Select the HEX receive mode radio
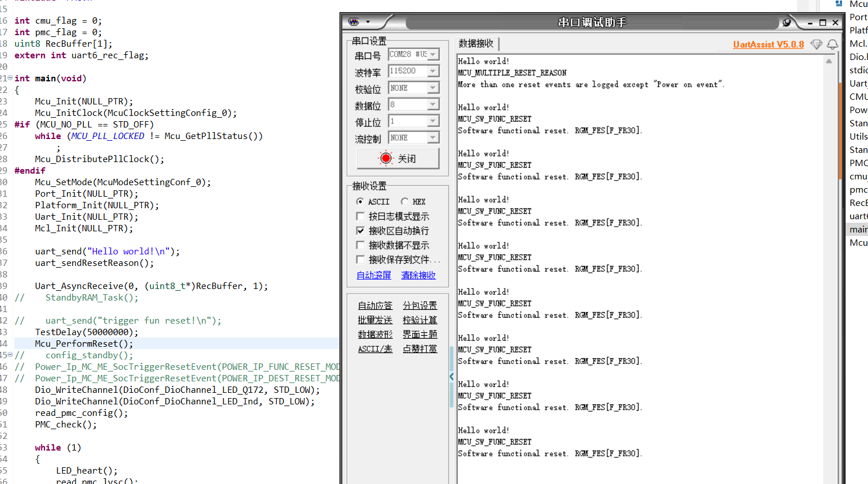This screenshot has height=484, width=868. (x=405, y=201)
